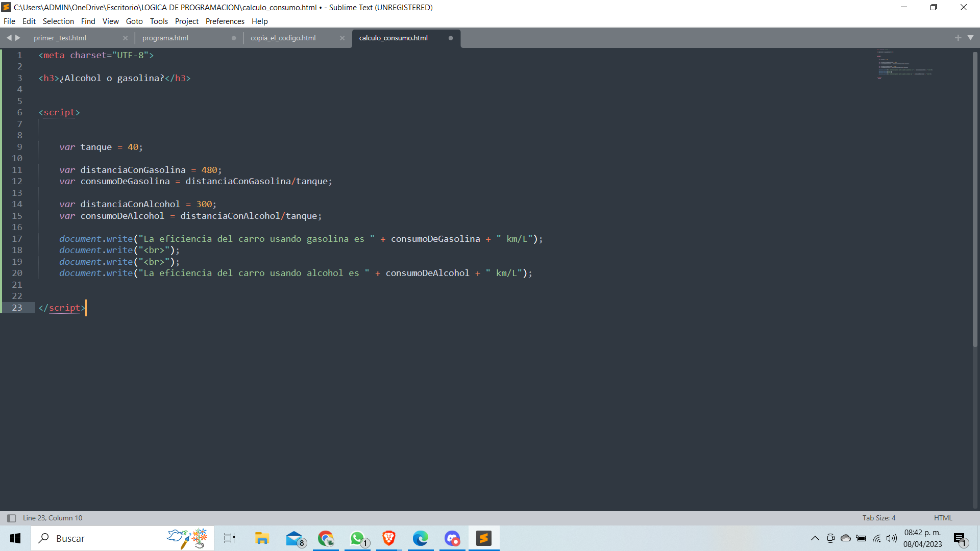Click the Sublime Text taskbar icon
Screen dimensions: 980x551
[x=483, y=538]
